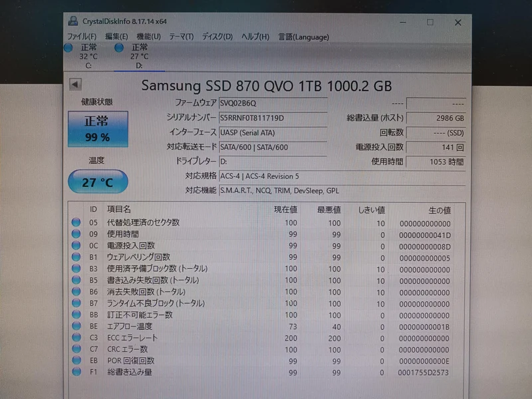532x399 pixels.
Task: Select the CRC エラー数 attribute name
Action: click(x=128, y=349)
